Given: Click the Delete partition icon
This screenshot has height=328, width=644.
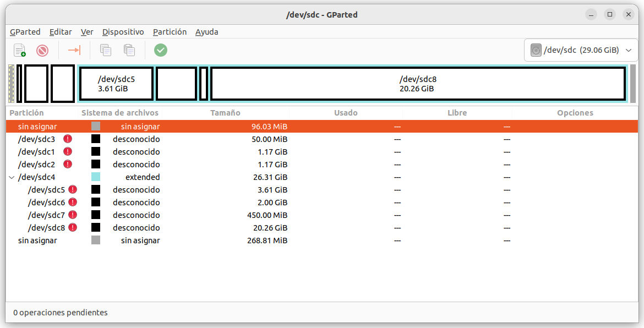Looking at the screenshot, I should [x=42, y=50].
